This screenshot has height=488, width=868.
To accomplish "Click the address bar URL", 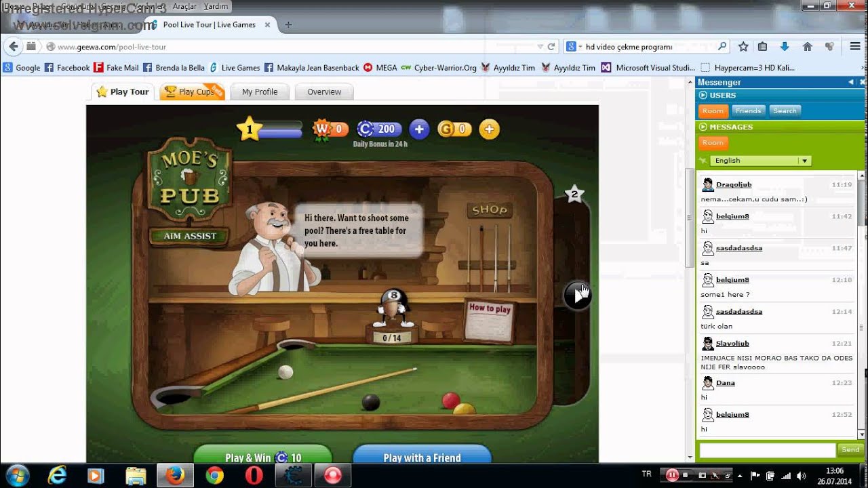I will (x=112, y=47).
